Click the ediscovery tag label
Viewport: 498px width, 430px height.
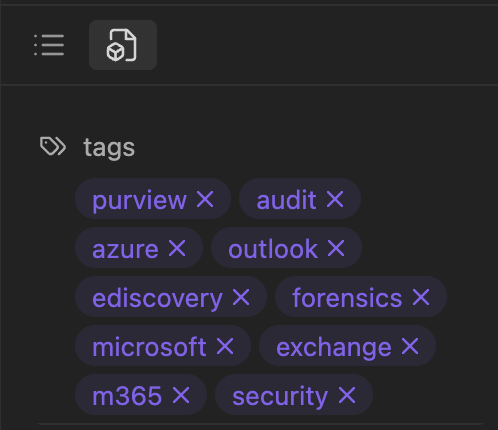pyautogui.click(x=157, y=298)
